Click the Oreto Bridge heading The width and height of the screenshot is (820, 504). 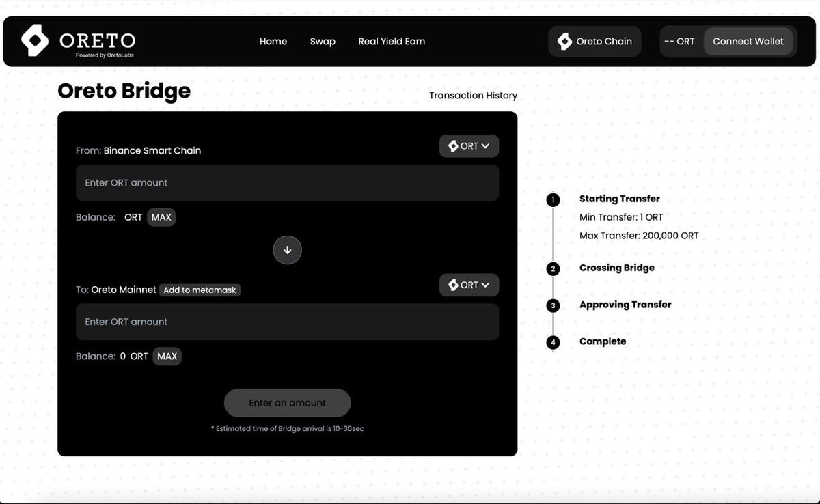(x=124, y=91)
